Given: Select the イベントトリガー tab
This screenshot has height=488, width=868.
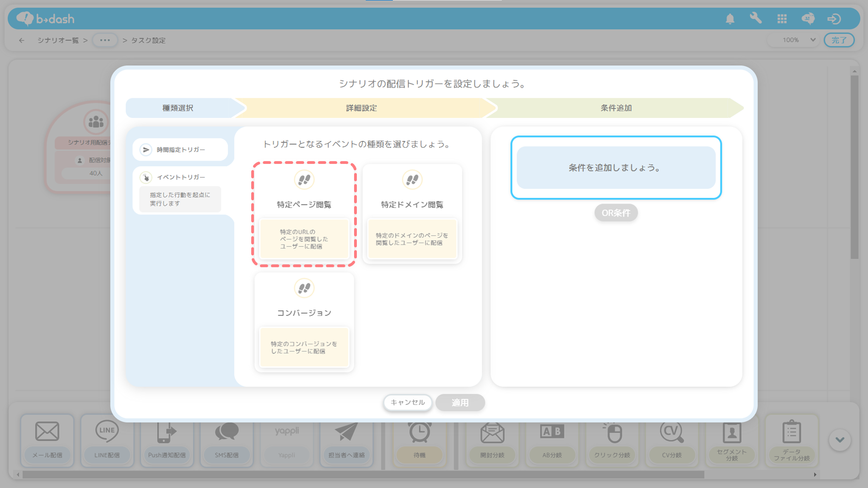Looking at the screenshot, I should pos(180,177).
